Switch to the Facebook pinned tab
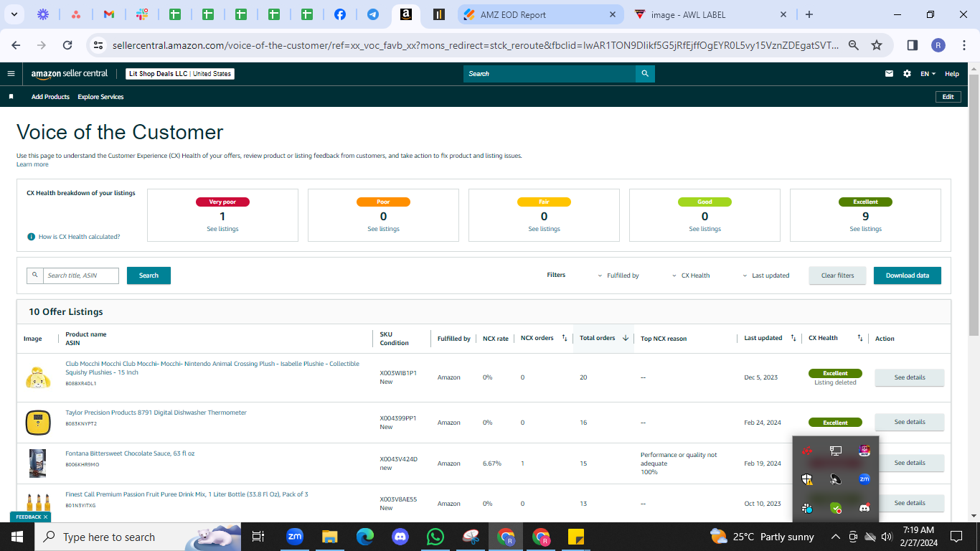The width and height of the screenshot is (980, 551). click(340, 14)
